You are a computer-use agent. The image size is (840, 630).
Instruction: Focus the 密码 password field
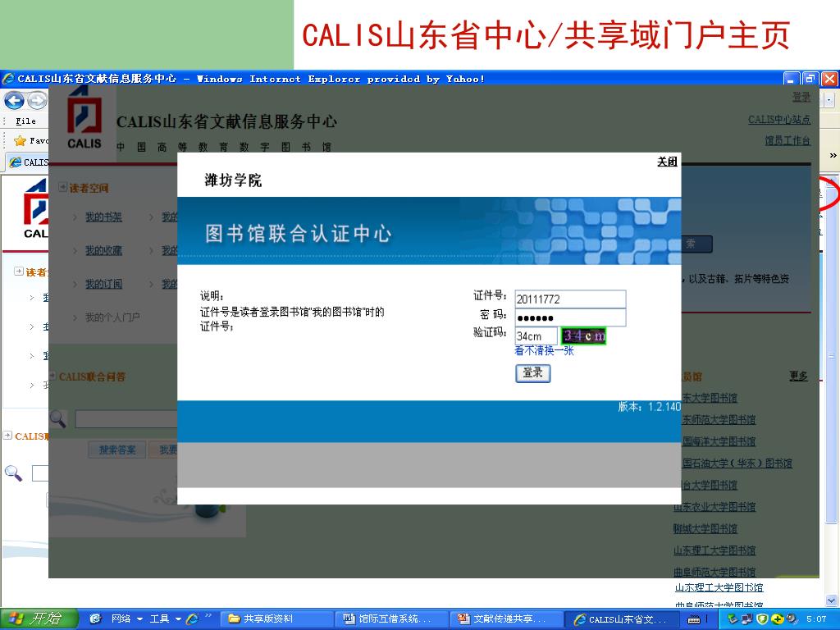(570, 317)
